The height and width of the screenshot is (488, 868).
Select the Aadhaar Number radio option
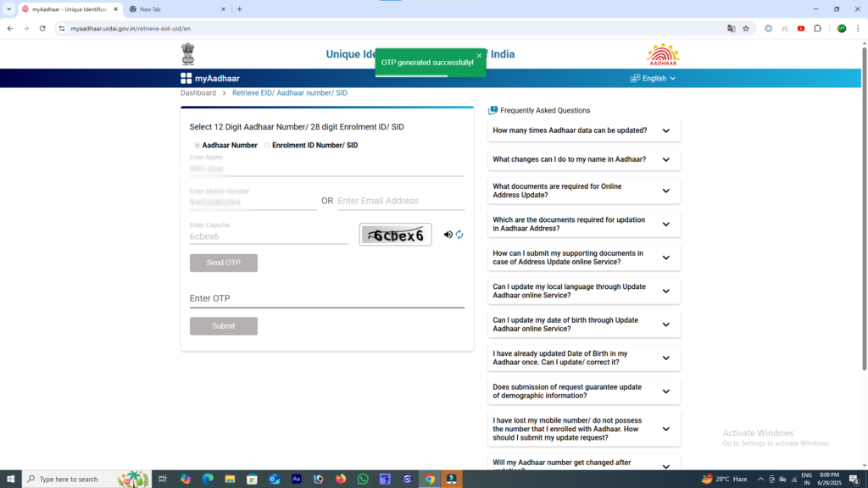point(197,146)
